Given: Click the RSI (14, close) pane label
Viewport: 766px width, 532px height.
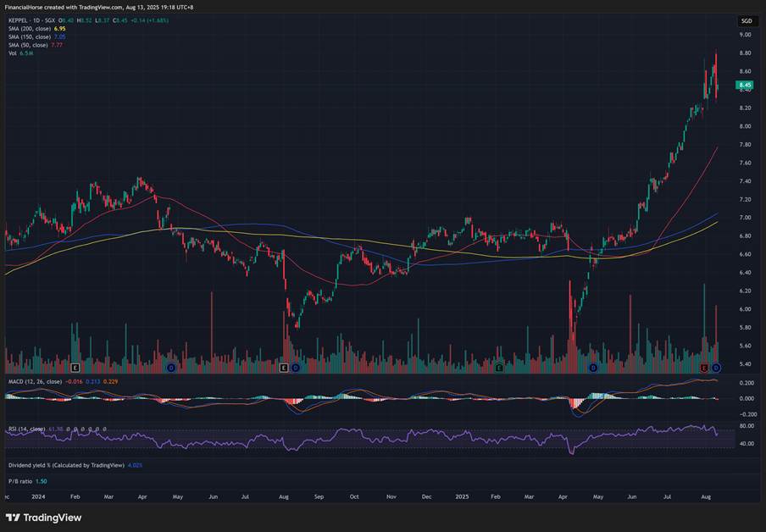Looking at the screenshot, I should pos(27,429).
